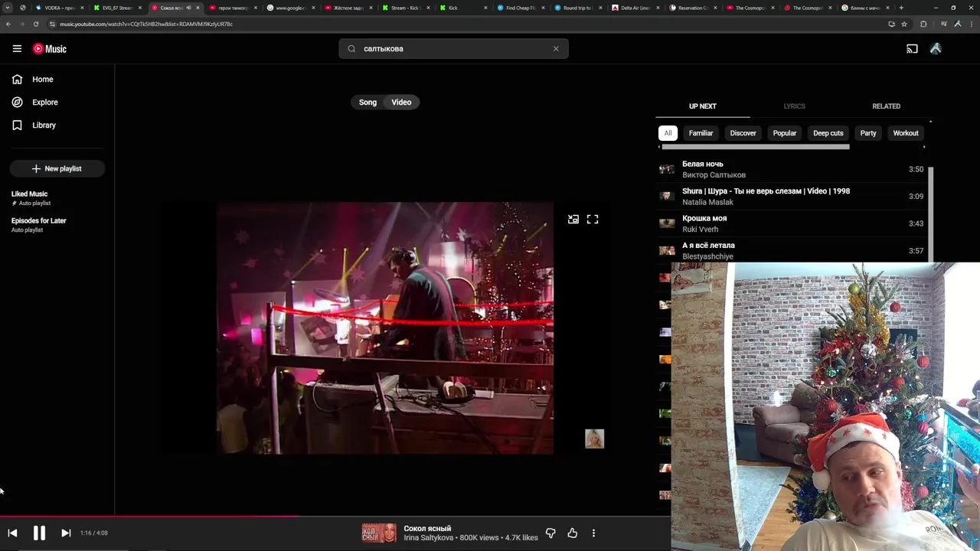
Task: Click the queue panel scrollbar
Action: (931, 214)
